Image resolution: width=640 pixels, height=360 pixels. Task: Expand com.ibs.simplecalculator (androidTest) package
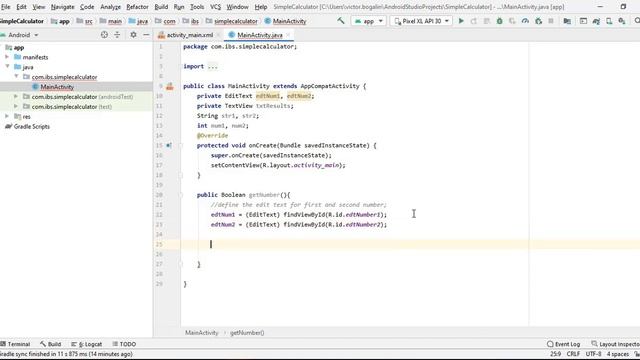[x=16, y=96]
